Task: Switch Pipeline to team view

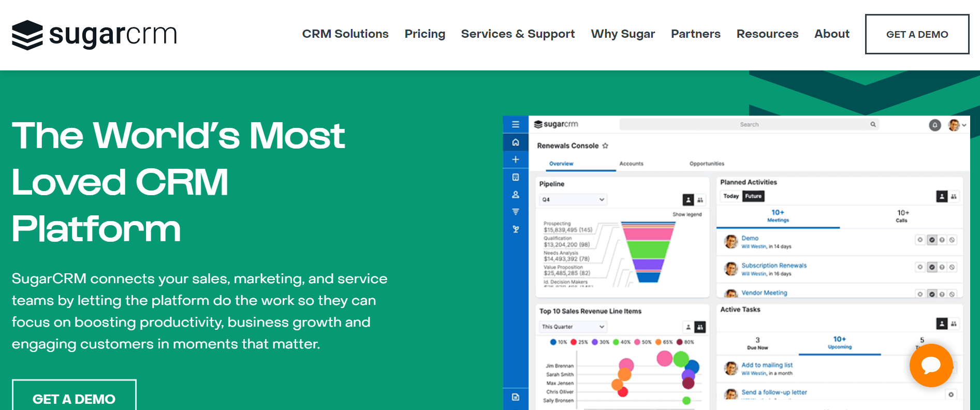Action: [700, 200]
